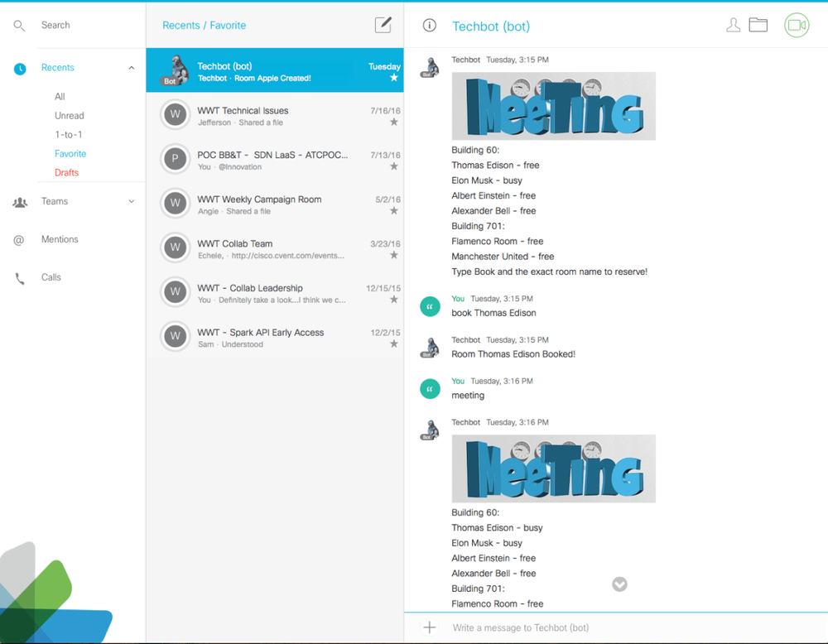This screenshot has width=828, height=644.
Task: Click Techbot avatar at 3:16 PM message
Action: (430, 430)
